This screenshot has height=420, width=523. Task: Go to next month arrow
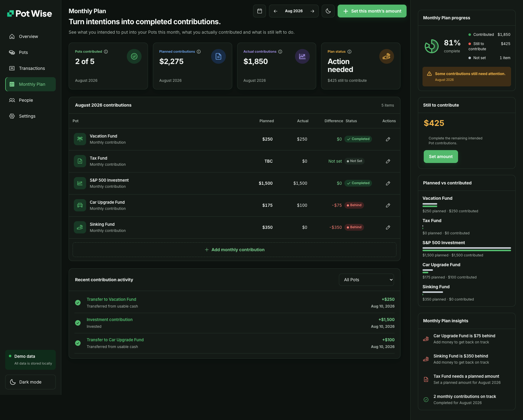(312, 11)
